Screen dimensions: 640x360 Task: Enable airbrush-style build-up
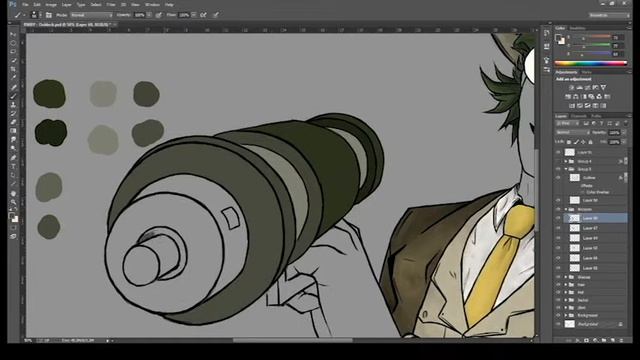[203, 15]
